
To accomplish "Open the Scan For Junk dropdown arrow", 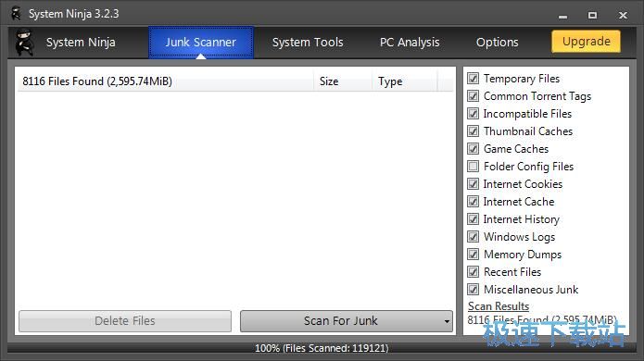I will (x=447, y=321).
